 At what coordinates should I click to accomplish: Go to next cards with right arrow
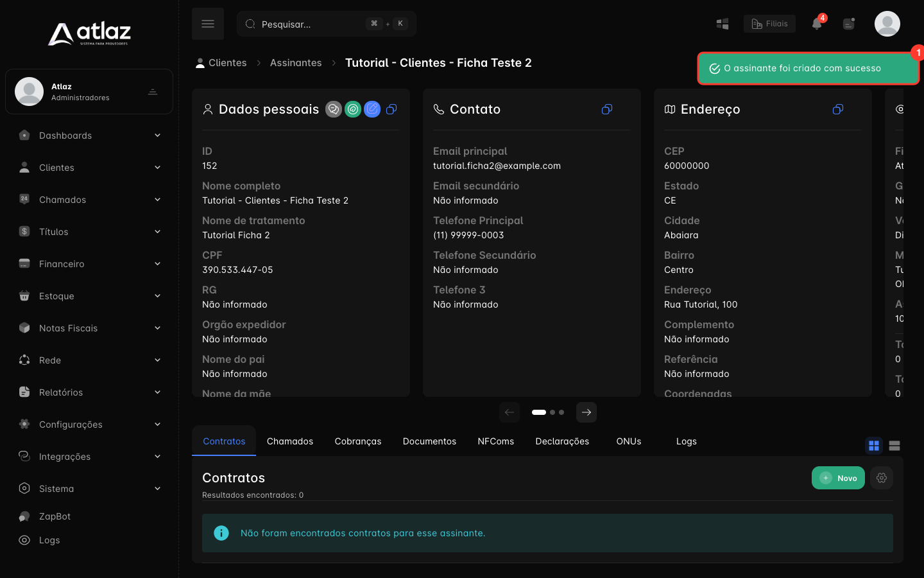586,412
